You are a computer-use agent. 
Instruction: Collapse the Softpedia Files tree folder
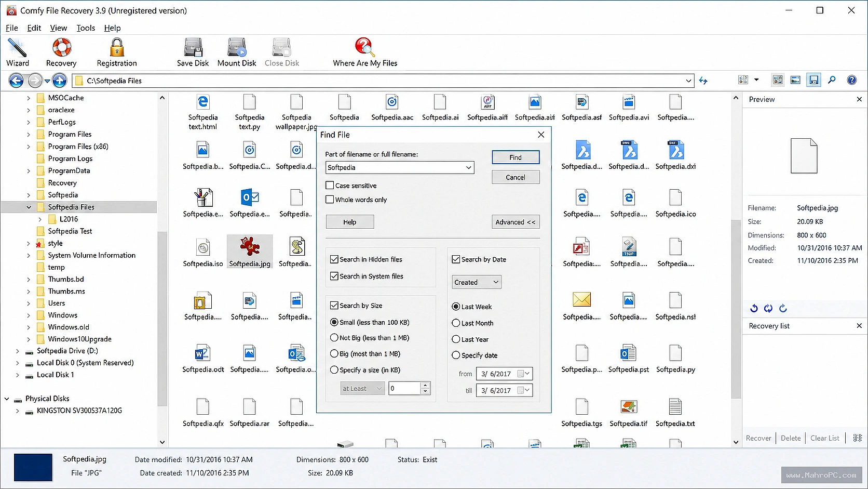coord(29,207)
